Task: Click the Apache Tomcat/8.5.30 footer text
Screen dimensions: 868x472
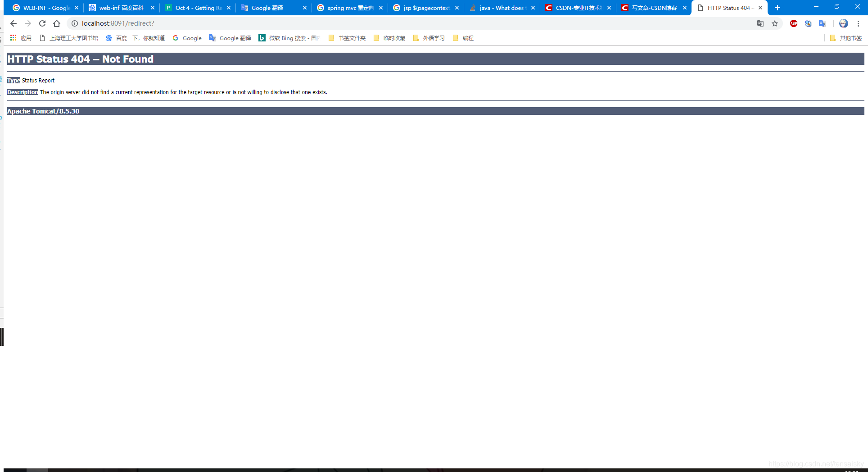Action: 43,111
